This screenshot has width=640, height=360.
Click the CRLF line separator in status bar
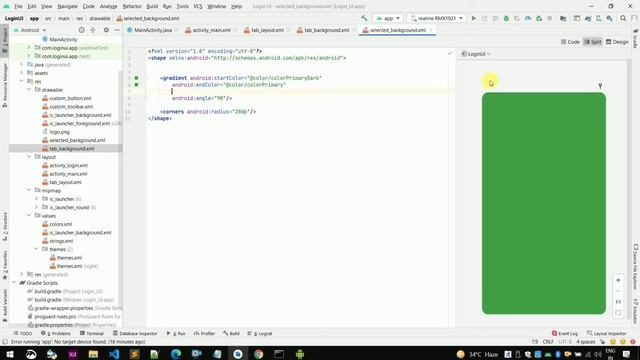[x=548, y=342]
